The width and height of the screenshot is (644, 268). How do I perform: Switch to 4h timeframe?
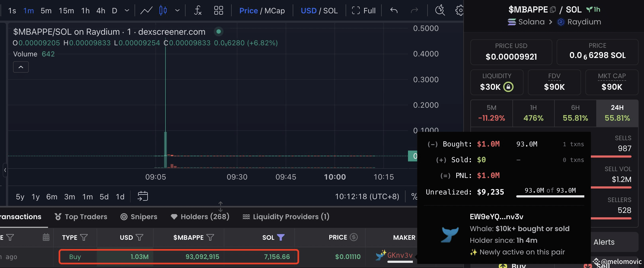(101, 11)
